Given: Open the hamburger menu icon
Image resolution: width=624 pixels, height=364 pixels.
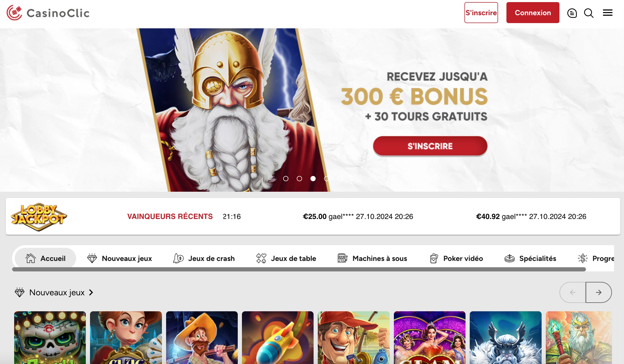Looking at the screenshot, I should pos(607,13).
